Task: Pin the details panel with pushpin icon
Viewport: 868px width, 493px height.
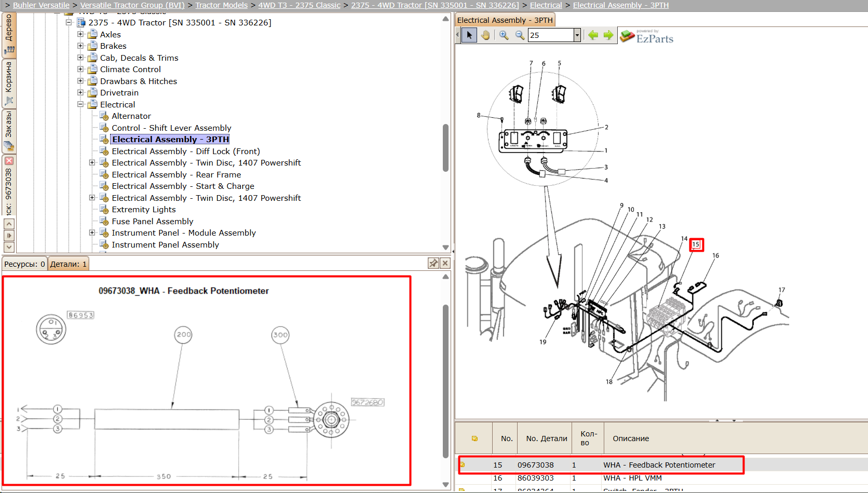Action: 433,263
